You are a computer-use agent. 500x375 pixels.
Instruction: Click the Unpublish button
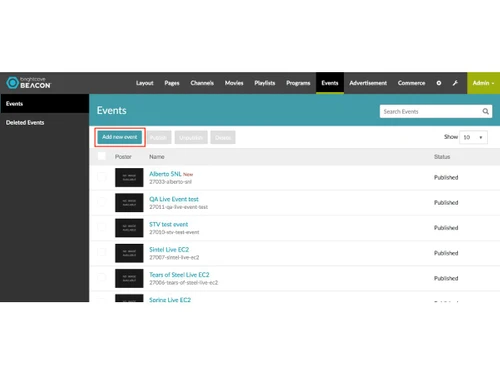(191, 137)
